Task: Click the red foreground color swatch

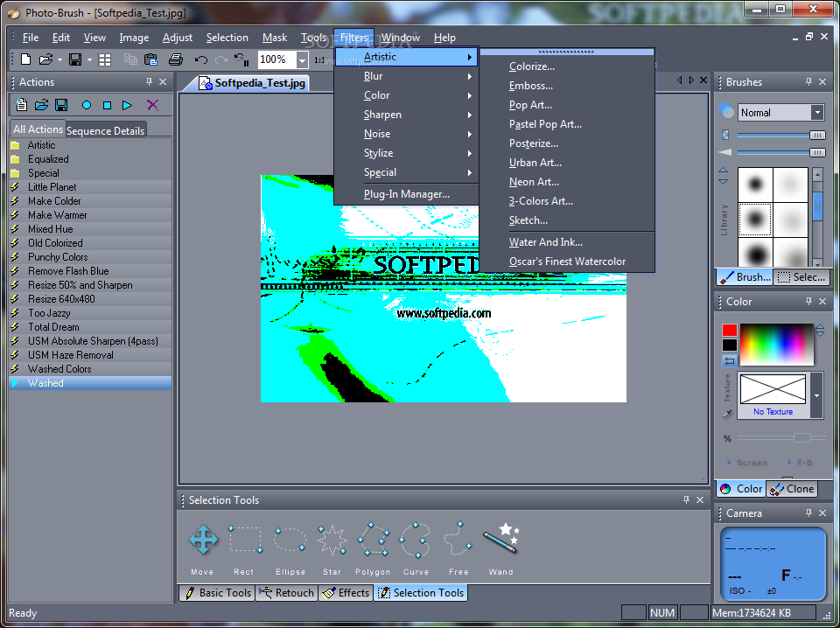Action: tap(729, 330)
